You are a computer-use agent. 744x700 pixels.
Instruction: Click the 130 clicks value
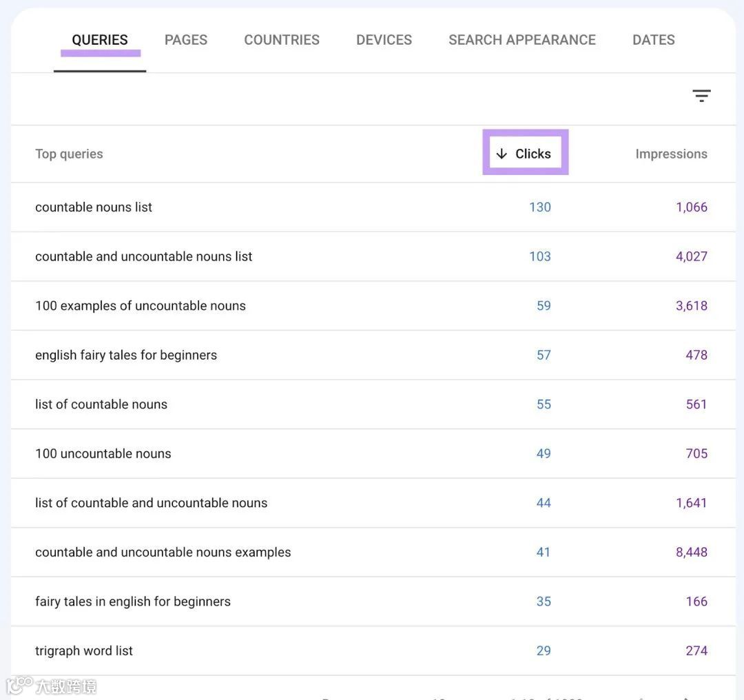540,207
